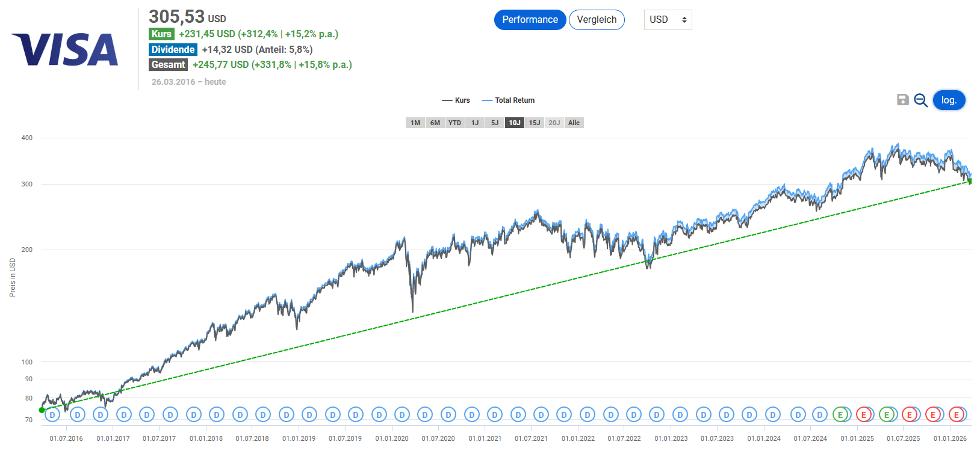Show the full history with Alle

point(574,123)
